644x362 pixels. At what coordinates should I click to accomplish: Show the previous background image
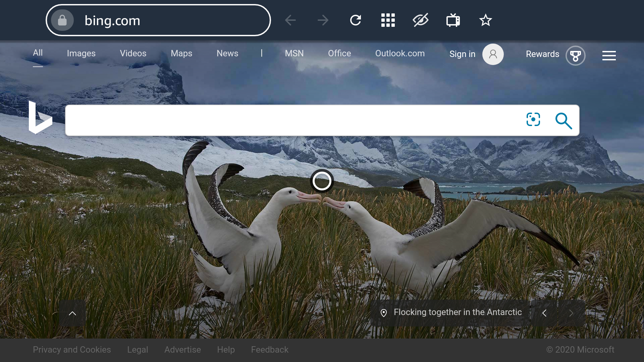[x=544, y=313]
